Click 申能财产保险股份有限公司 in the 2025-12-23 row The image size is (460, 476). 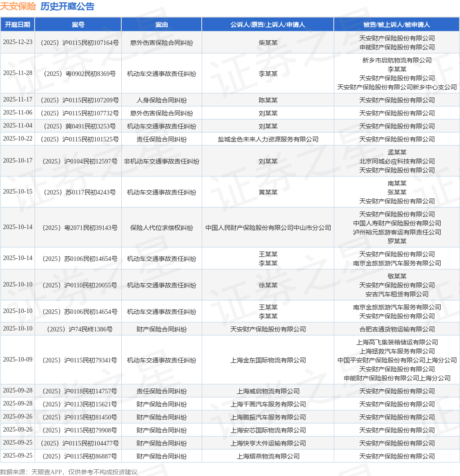pos(397,47)
